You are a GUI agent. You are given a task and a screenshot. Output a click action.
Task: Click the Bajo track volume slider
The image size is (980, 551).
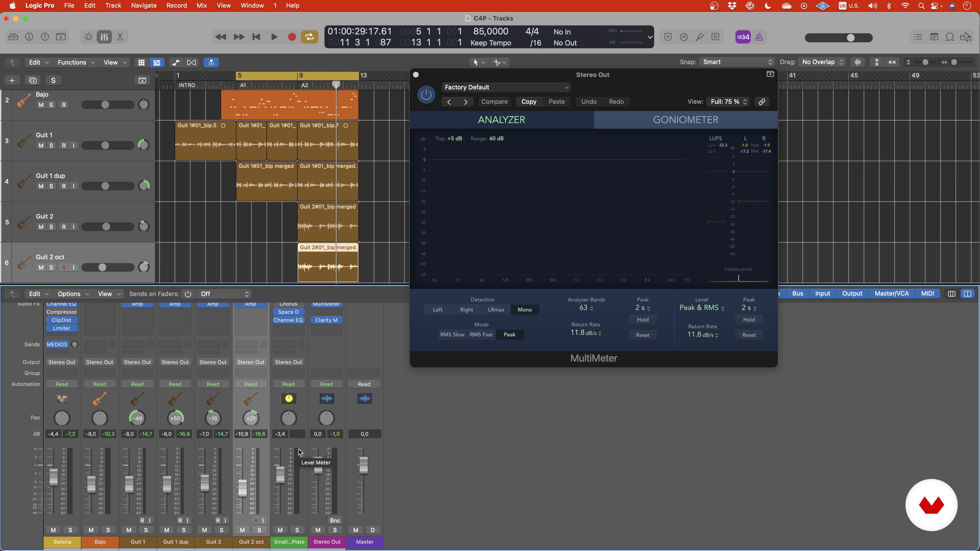click(108, 105)
